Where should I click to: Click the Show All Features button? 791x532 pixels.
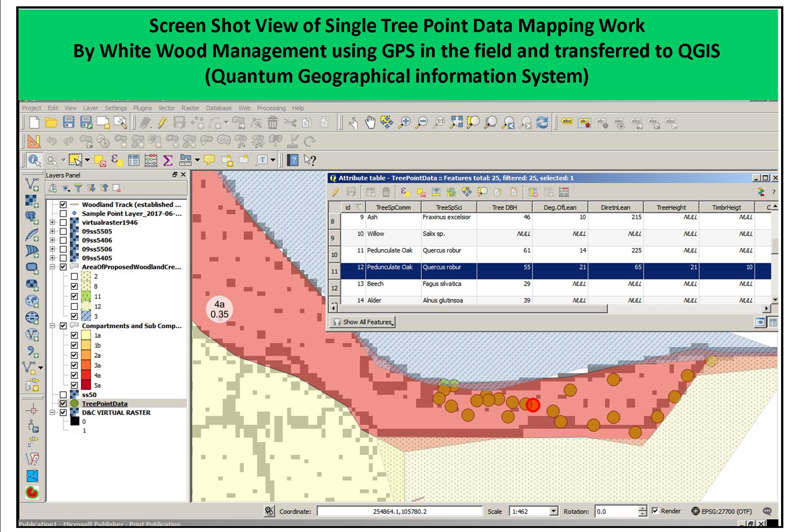pyautogui.click(x=363, y=322)
